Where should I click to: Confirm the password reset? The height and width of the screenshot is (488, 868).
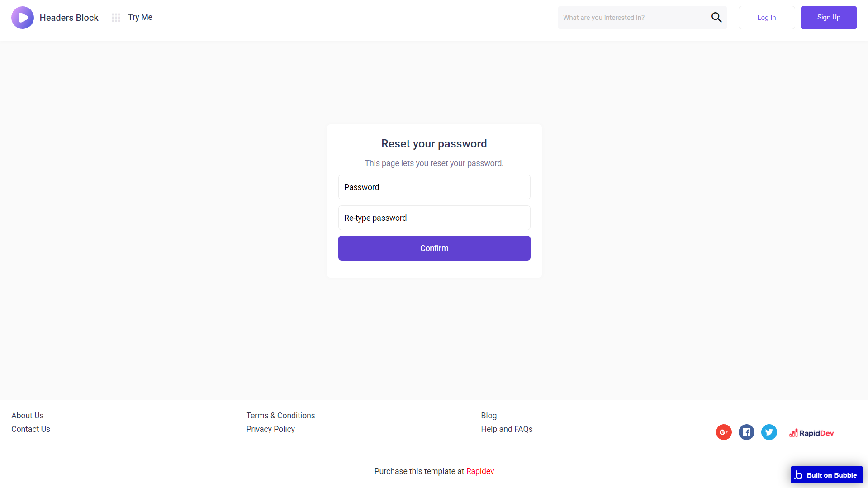coord(434,248)
